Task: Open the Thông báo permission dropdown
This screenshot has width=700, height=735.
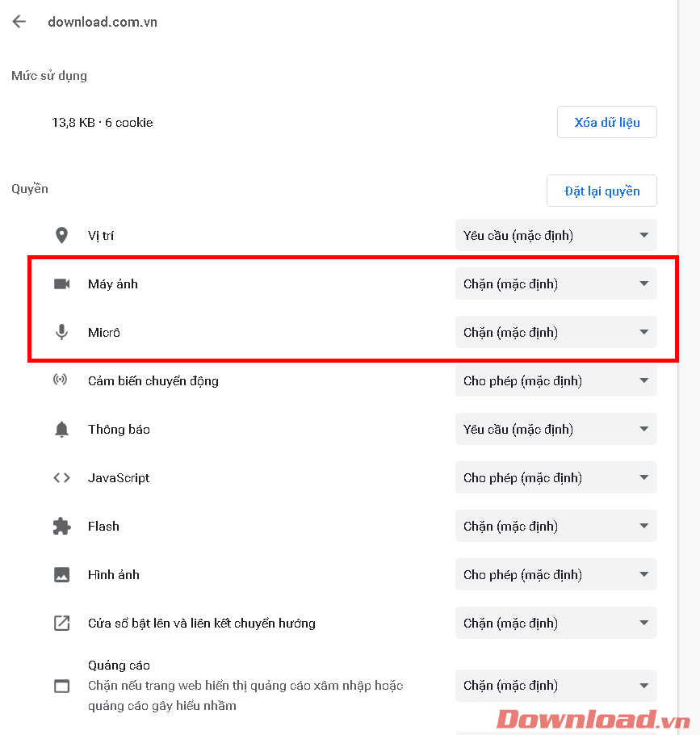Action: coord(555,429)
